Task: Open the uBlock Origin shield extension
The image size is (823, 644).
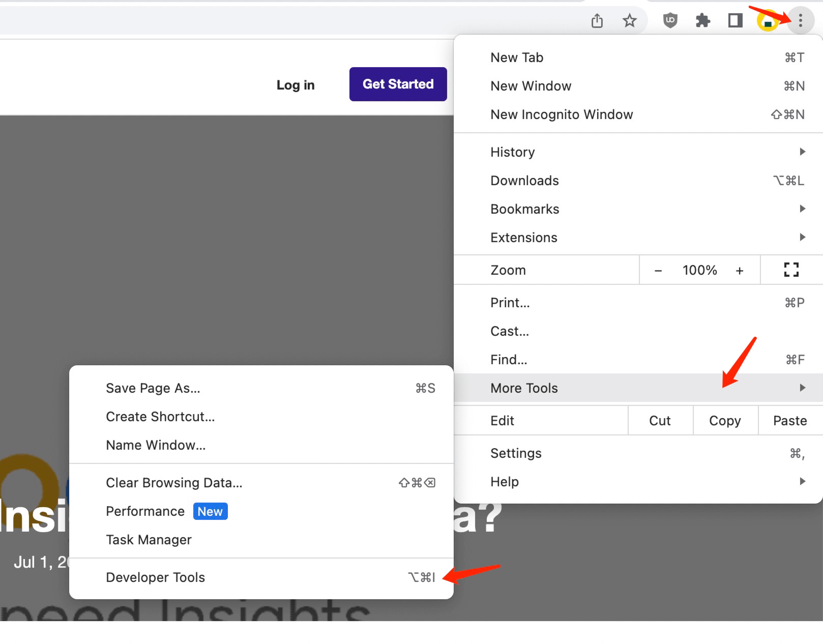Action: tap(670, 21)
